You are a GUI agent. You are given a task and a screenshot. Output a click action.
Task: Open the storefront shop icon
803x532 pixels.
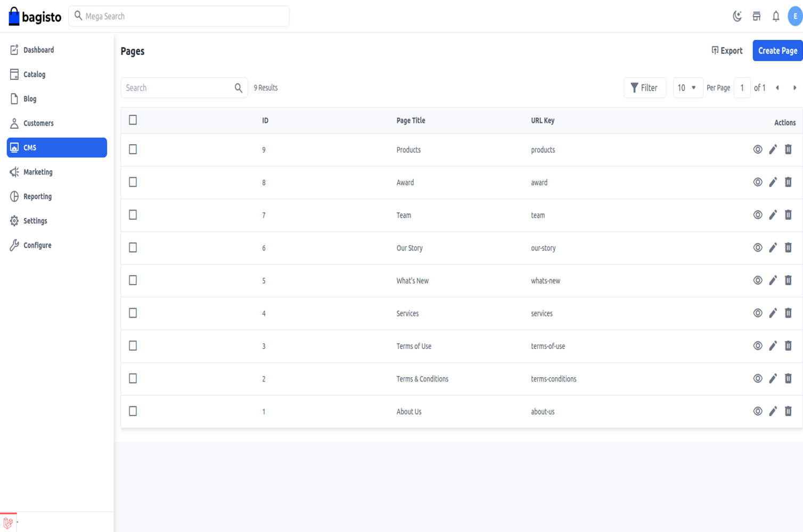point(757,16)
